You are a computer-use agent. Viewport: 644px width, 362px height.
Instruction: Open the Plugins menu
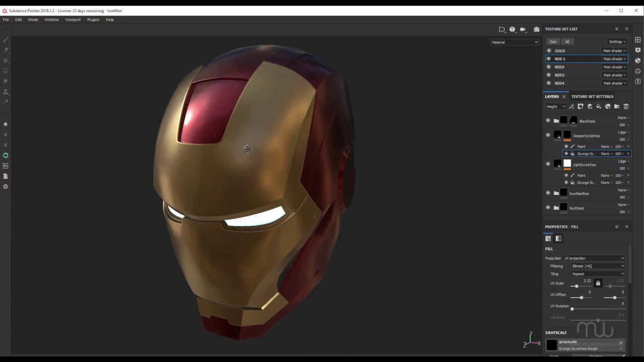click(93, 20)
